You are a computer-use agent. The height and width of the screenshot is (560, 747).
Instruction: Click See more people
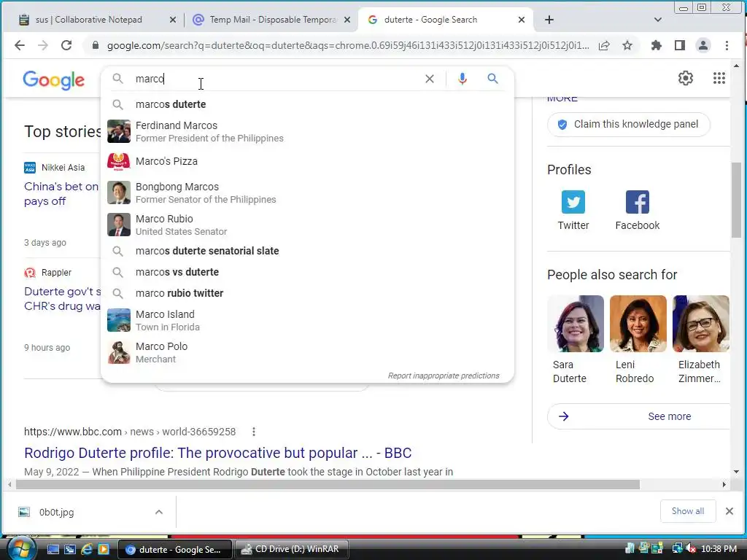click(638, 416)
